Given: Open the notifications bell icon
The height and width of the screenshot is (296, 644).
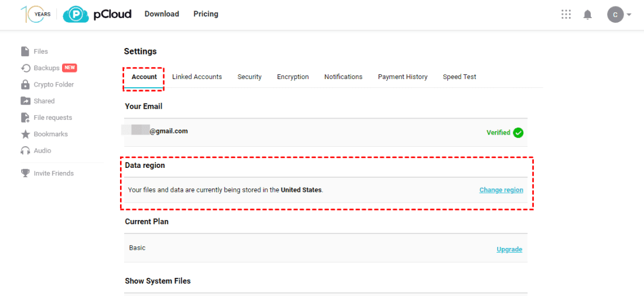Looking at the screenshot, I should [x=588, y=15].
